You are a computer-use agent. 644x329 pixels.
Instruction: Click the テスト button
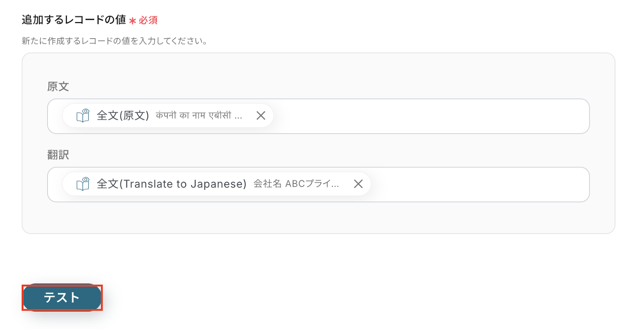click(x=62, y=298)
